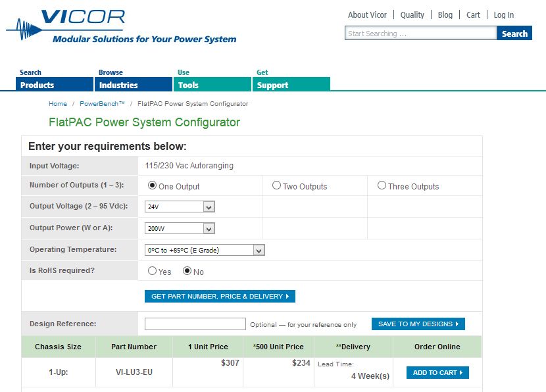546x392 pixels.
Task: Click the Part Number column header
Action: tap(134, 347)
